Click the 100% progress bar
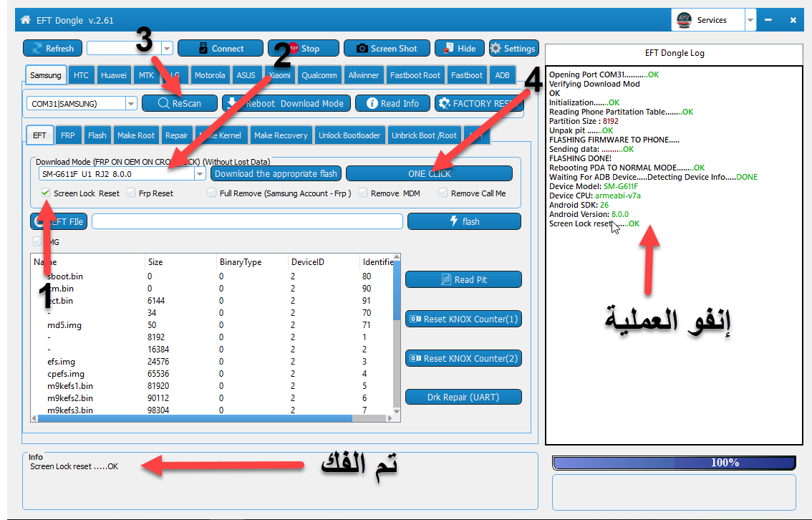The image size is (812, 520). pyautogui.click(x=674, y=463)
